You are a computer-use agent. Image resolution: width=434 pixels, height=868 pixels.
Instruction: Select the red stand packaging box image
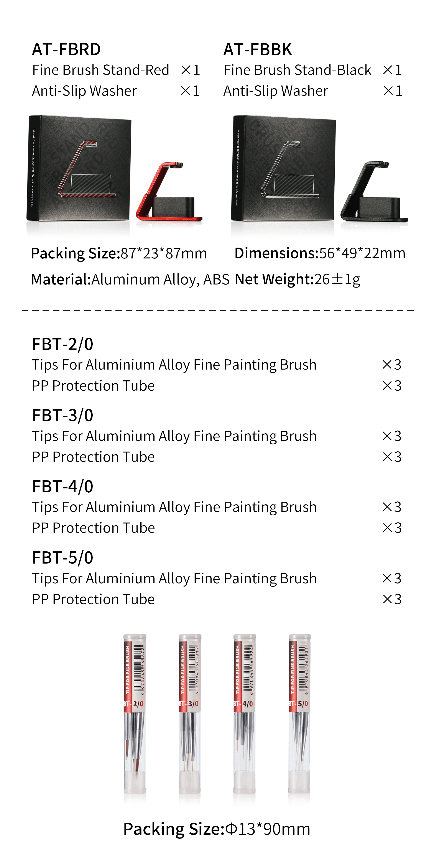79,168
